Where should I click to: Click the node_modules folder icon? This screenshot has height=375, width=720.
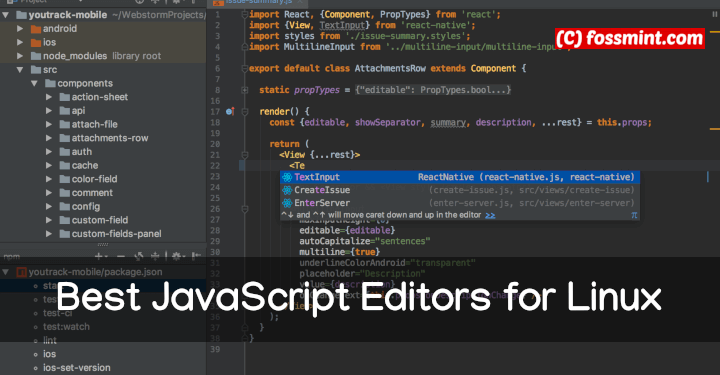(36, 56)
